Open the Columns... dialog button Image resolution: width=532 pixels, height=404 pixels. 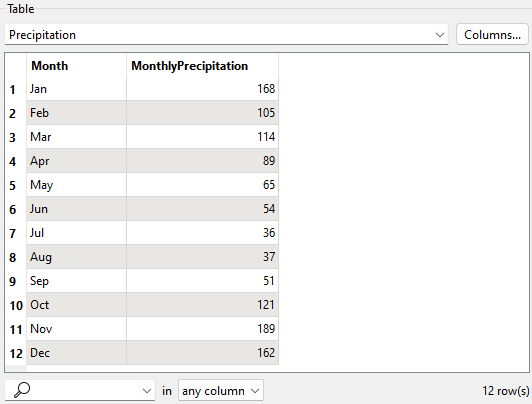[492, 34]
